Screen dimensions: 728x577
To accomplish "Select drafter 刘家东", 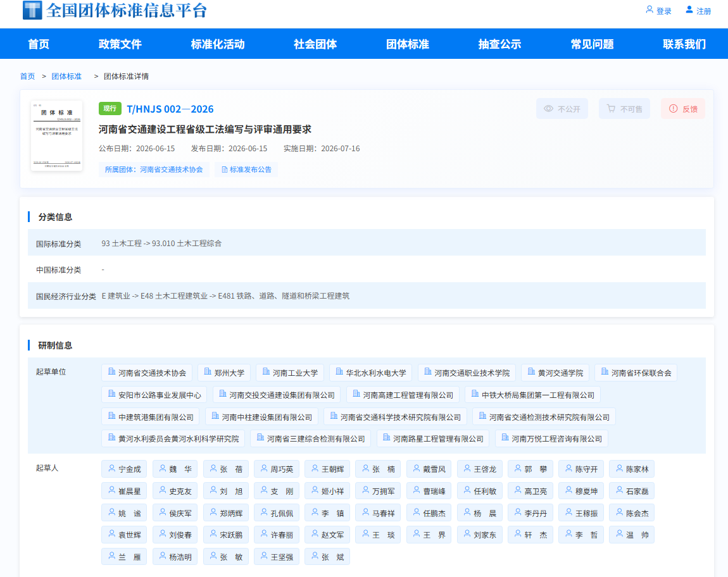I will [x=480, y=535].
